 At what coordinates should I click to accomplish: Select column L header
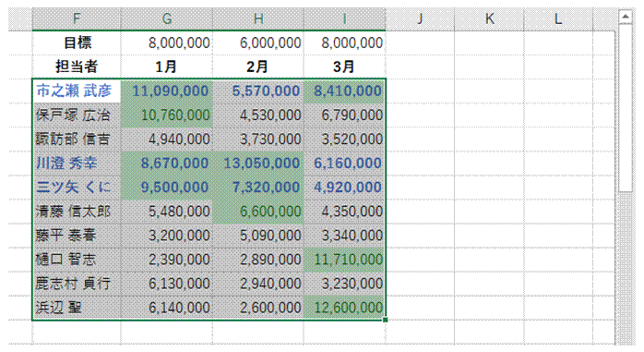click(558, 18)
